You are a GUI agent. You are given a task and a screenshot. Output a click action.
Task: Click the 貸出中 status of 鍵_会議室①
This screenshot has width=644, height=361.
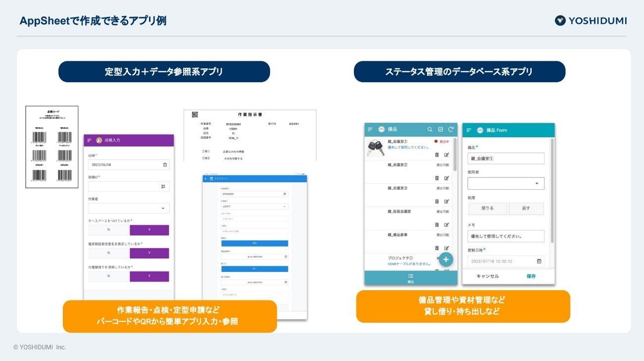pyautogui.click(x=442, y=142)
